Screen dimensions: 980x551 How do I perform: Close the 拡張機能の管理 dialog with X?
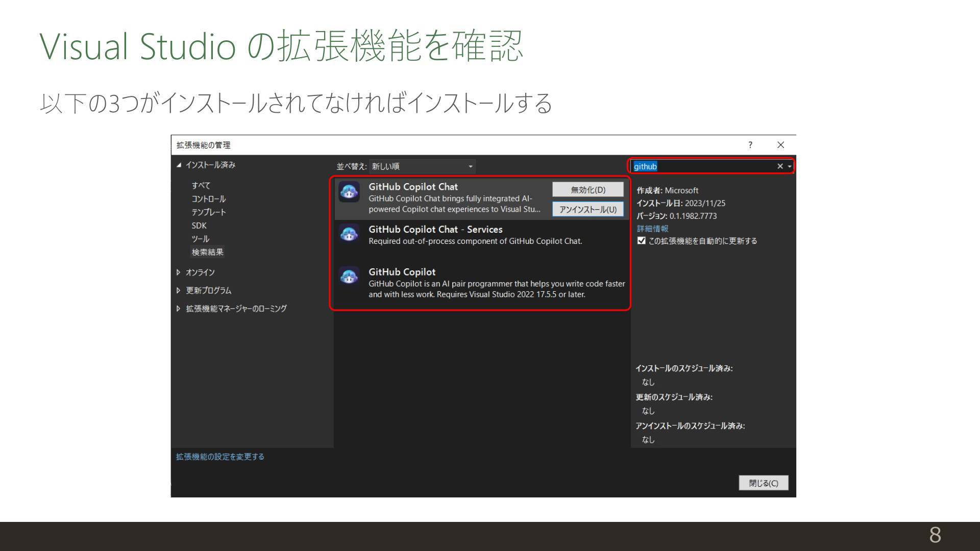(780, 145)
